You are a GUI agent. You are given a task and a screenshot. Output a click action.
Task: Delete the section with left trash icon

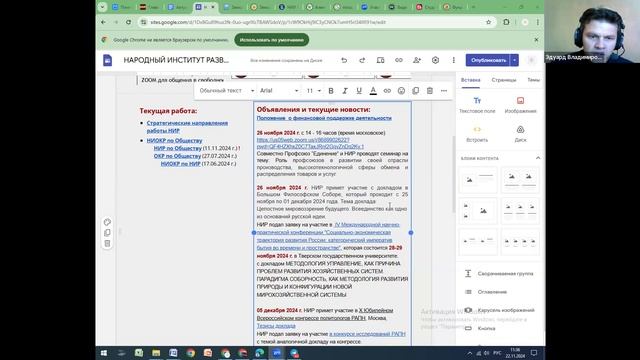(107, 243)
